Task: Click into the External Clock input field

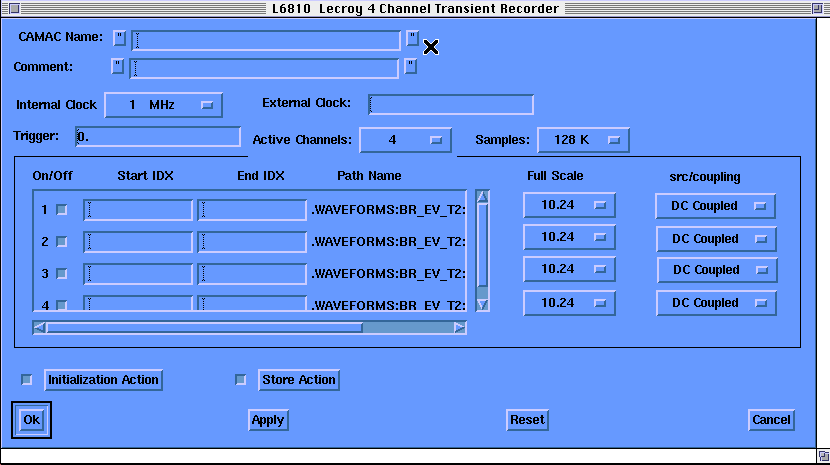Action: [450, 105]
